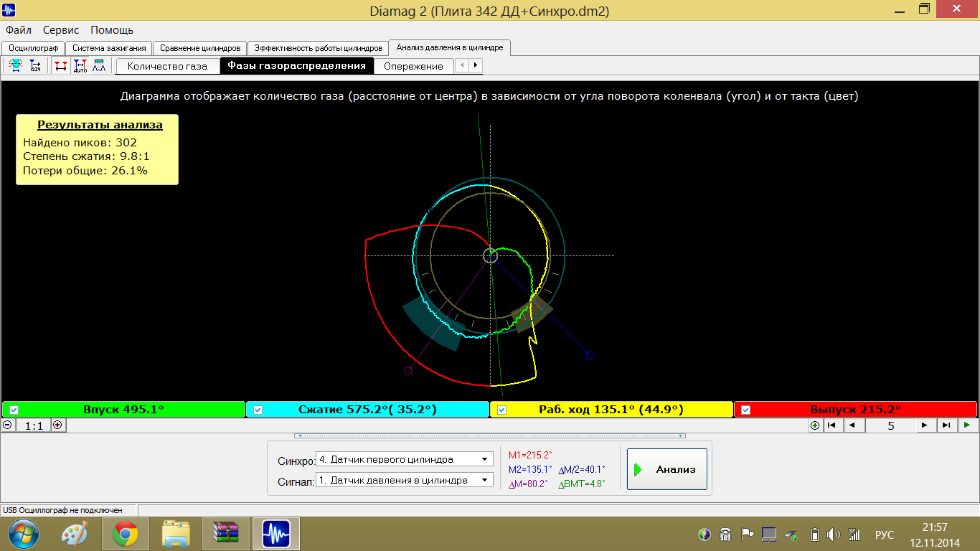Toggle the Раб. ход stroke checkbox

(501, 410)
